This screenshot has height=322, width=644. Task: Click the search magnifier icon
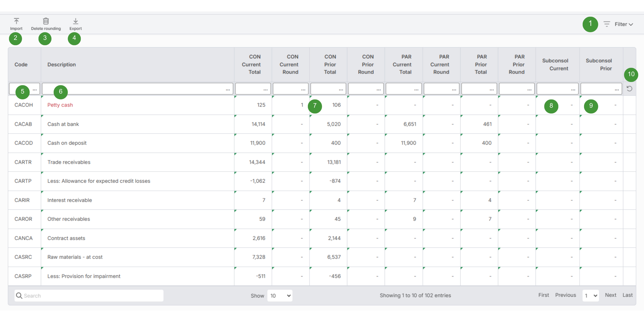click(19, 295)
